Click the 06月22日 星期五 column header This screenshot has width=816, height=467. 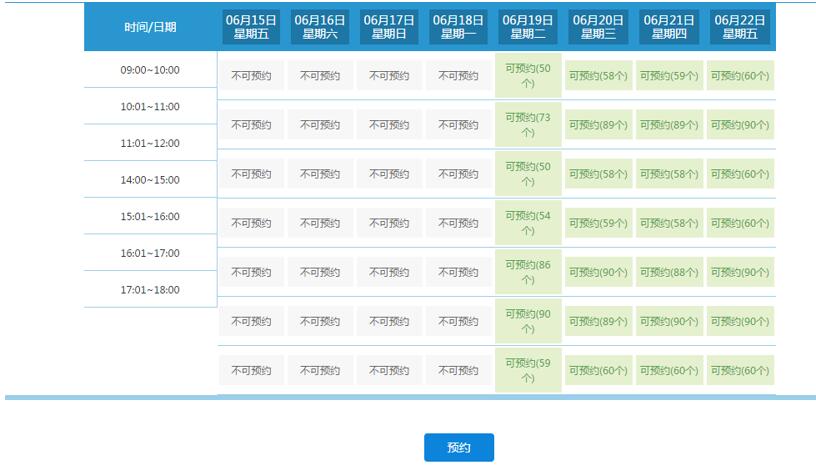pyautogui.click(x=740, y=27)
